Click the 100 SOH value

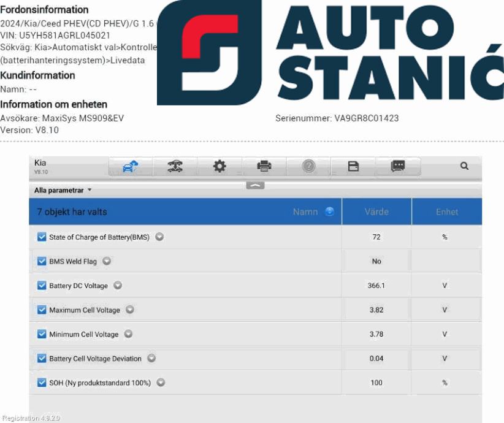pyautogui.click(x=376, y=383)
